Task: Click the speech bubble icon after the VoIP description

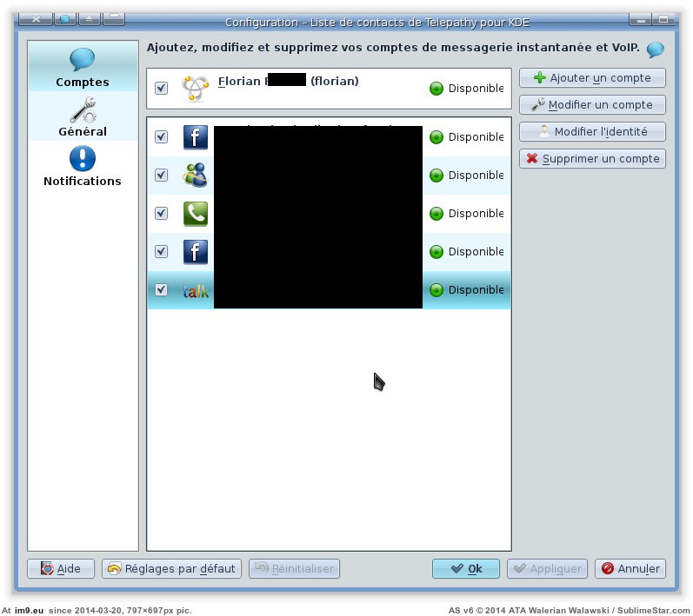Action: [x=656, y=49]
